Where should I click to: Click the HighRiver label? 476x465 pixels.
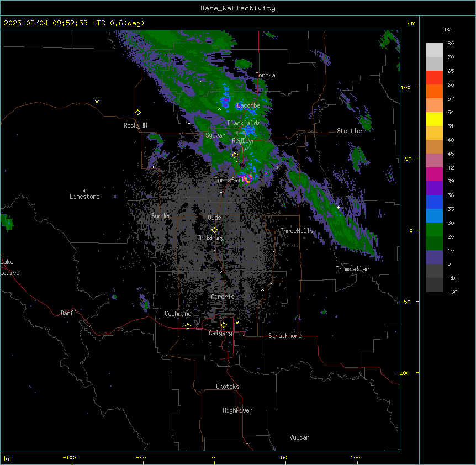click(237, 410)
